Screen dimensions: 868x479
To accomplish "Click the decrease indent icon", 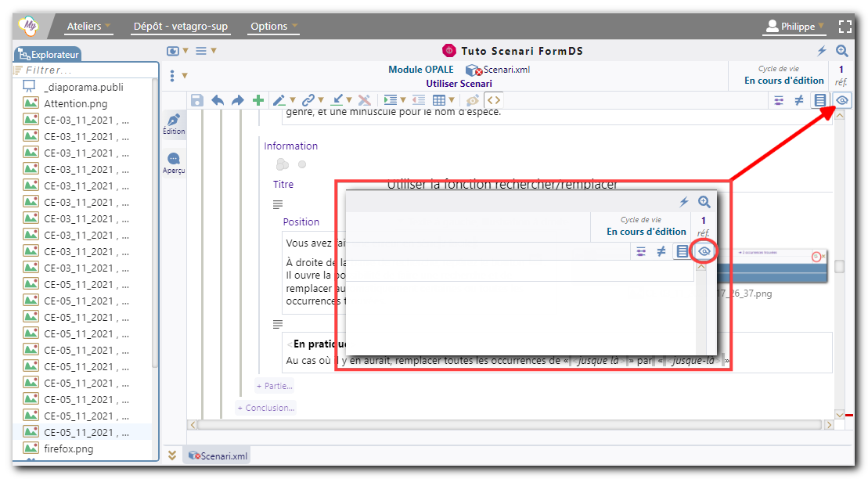I will pyautogui.click(x=419, y=100).
